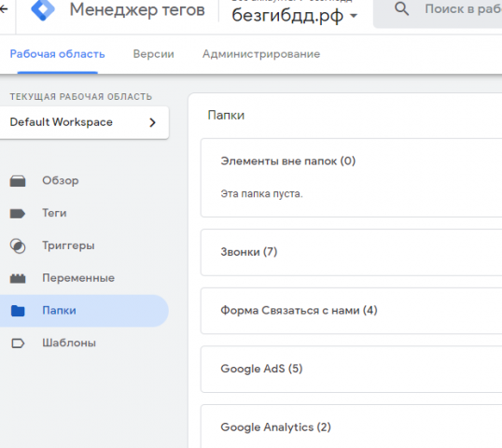502x448 pixels.
Task: Open the Обзор section
Action: pos(61,181)
